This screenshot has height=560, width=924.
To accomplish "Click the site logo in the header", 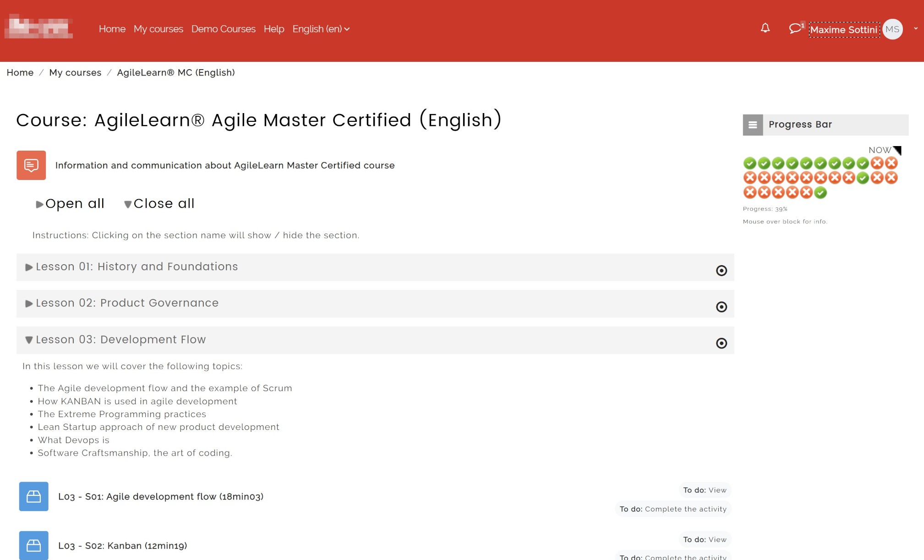I will click(39, 27).
